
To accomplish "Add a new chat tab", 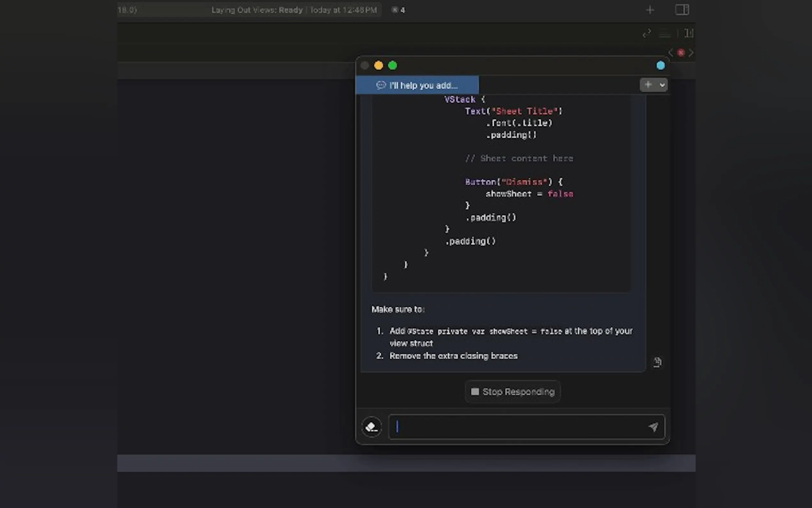I will click(648, 85).
